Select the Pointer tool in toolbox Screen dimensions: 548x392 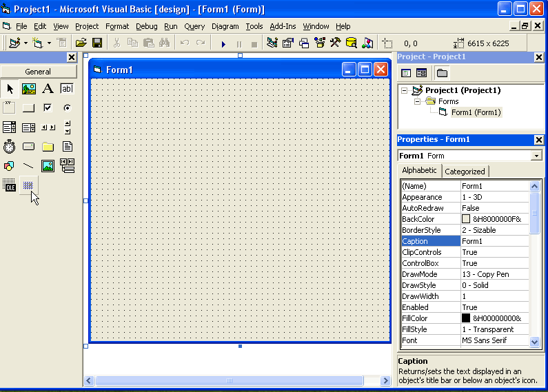[10, 89]
